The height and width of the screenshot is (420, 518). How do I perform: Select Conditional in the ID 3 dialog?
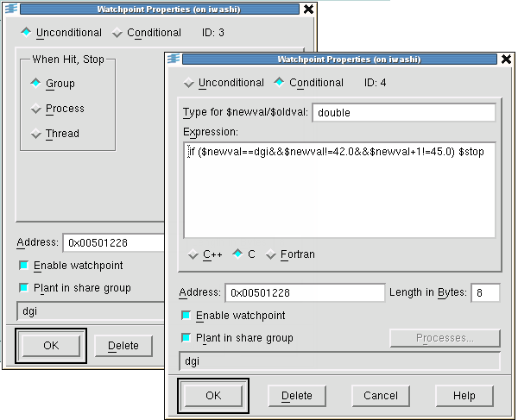pos(117,33)
